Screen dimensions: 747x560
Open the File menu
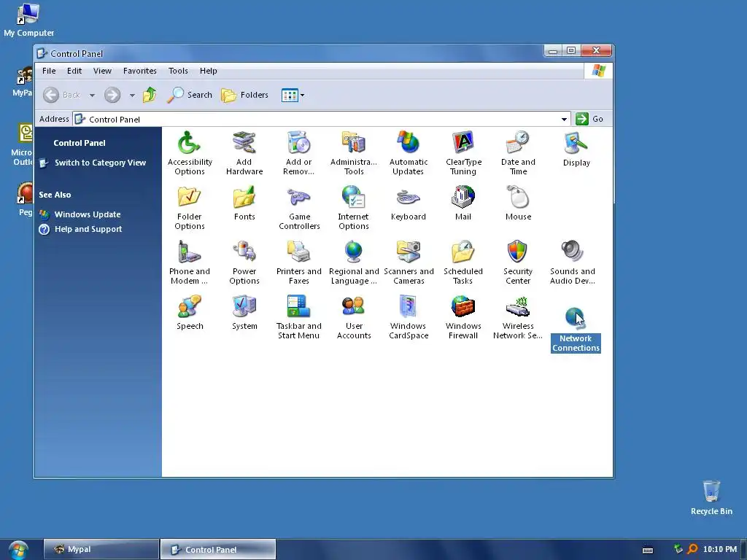click(x=49, y=71)
